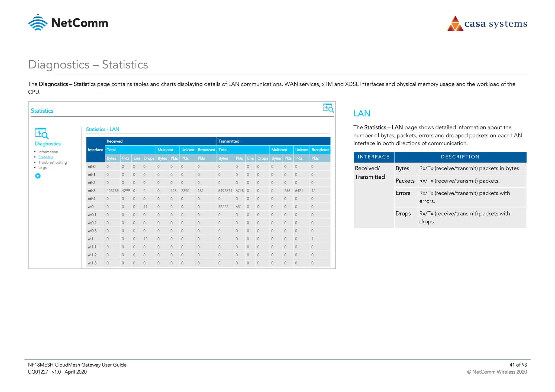Select the wl0 interface row label
The image size is (555, 392).
tap(91, 207)
